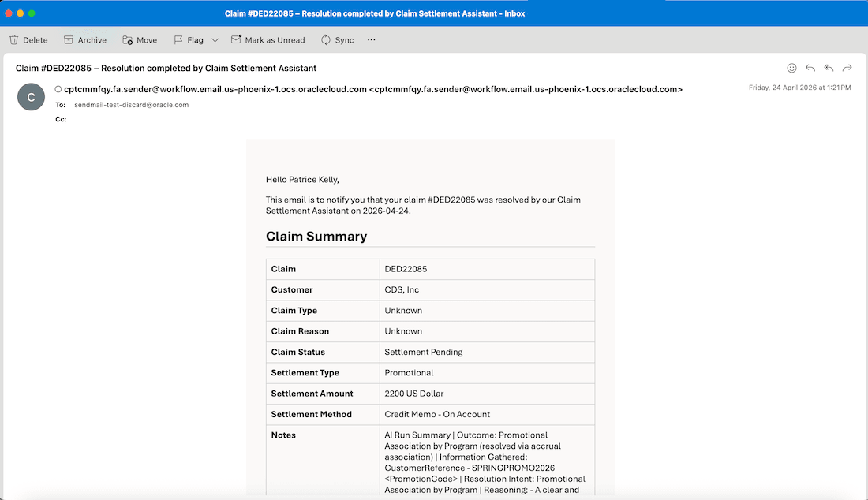868x500 pixels.
Task: Open the sender address cptcmmfqy.fa.sender
Action: 373,89
